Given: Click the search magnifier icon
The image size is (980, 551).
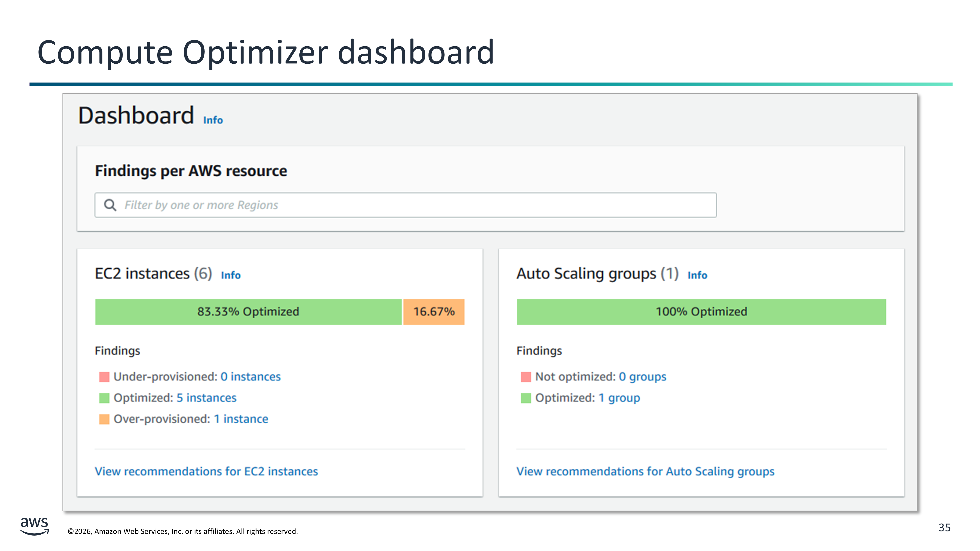Looking at the screenshot, I should (x=110, y=205).
